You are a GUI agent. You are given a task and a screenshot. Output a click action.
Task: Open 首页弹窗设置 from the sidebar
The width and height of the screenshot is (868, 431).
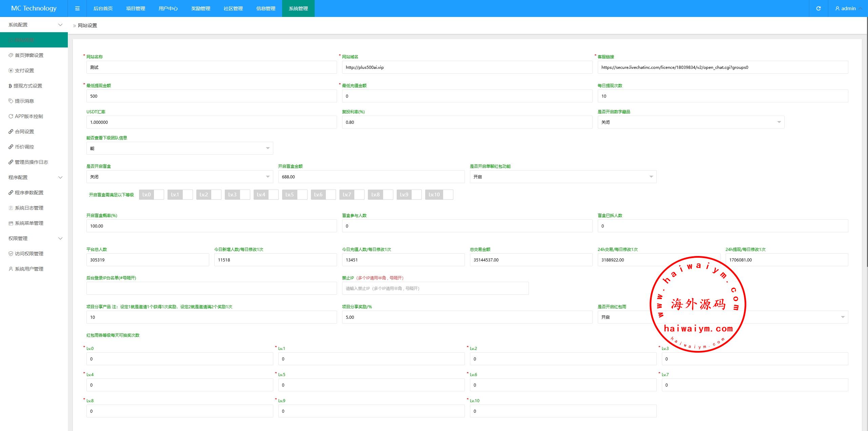[x=29, y=55]
